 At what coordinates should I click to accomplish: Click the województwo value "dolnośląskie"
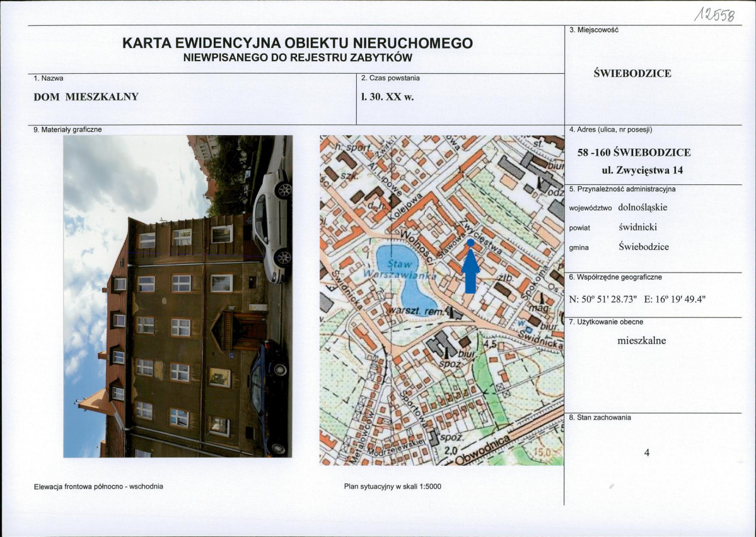click(643, 208)
